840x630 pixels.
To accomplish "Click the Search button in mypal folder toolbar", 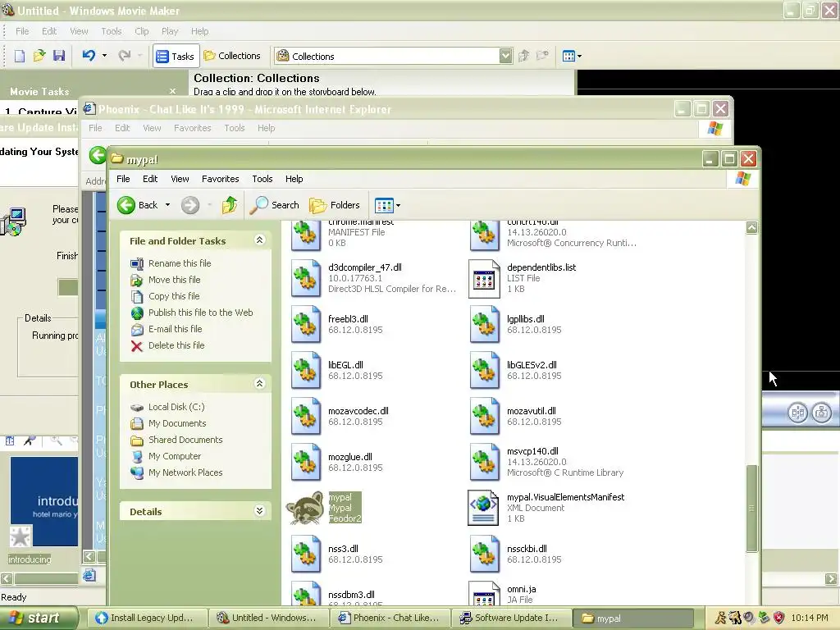I will (274, 205).
